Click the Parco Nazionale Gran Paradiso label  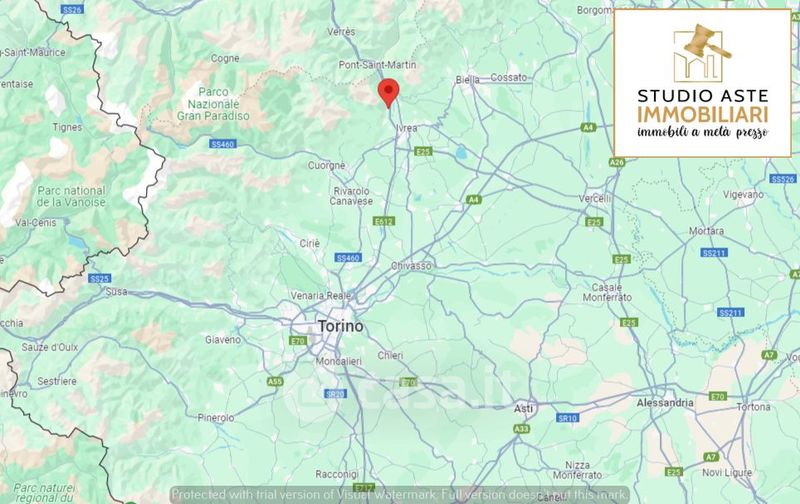pos(213,104)
